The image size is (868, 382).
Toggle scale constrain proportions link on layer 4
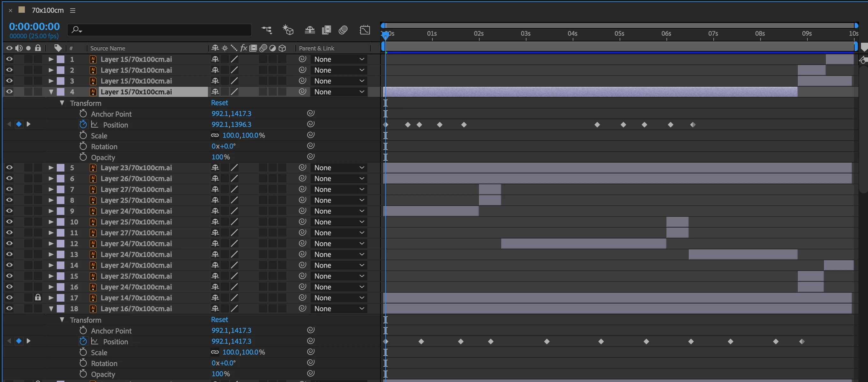click(x=215, y=136)
